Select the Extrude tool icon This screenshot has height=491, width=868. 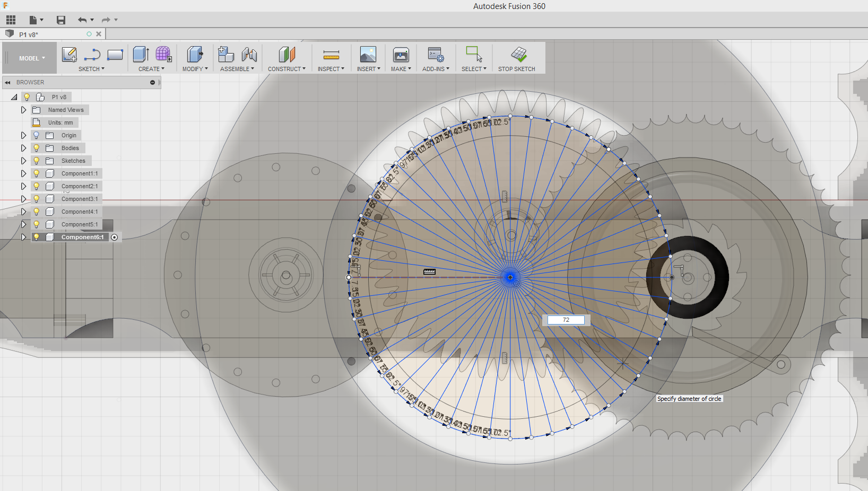coord(141,54)
